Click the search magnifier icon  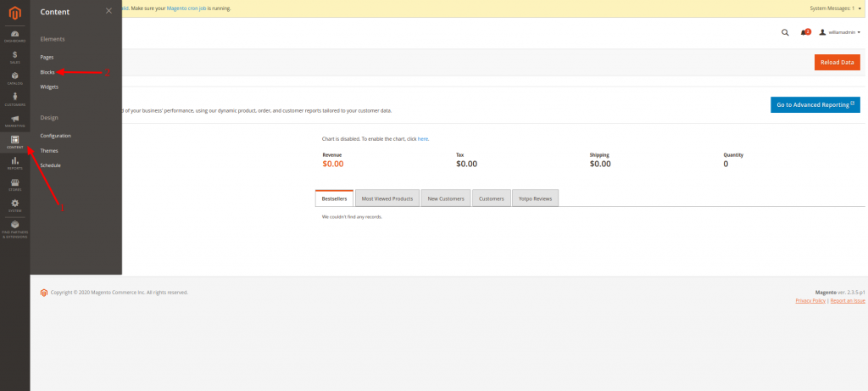click(x=784, y=32)
